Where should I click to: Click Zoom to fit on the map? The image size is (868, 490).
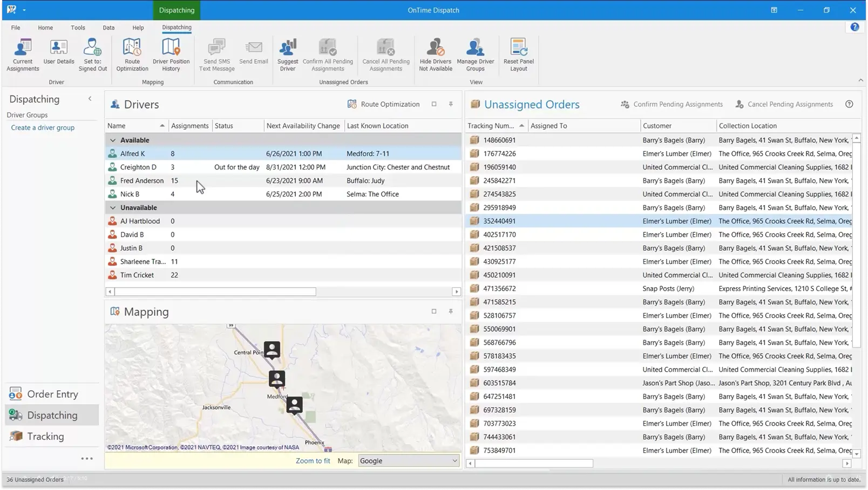[313, 460]
